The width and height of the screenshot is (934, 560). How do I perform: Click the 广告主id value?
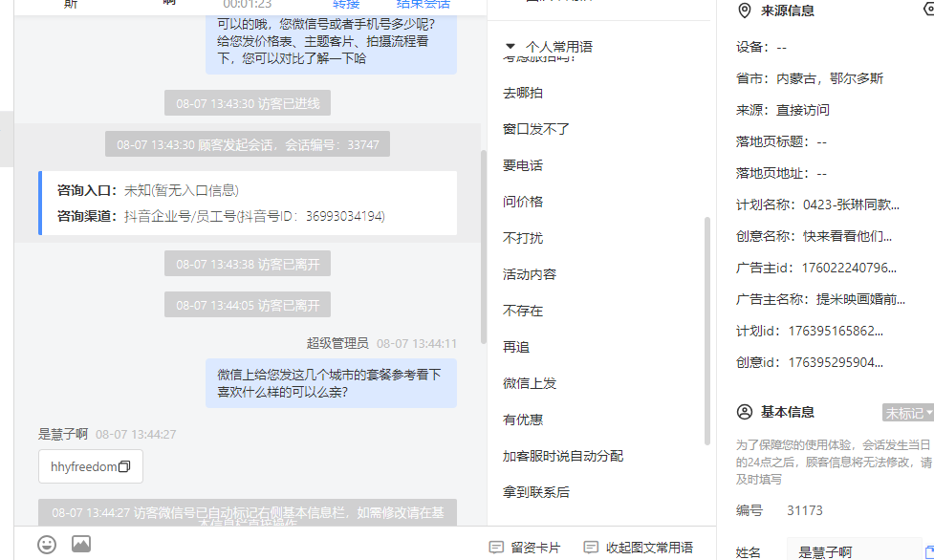pyautogui.click(x=849, y=269)
